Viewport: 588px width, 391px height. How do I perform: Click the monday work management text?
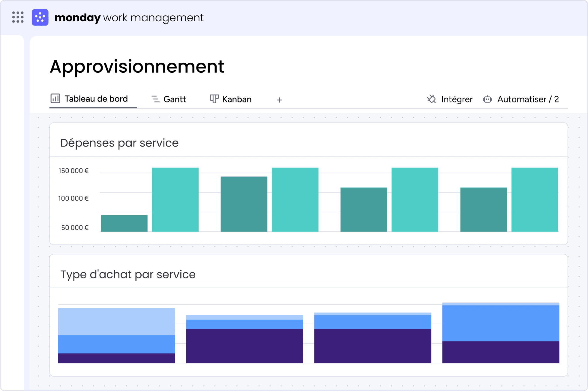click(x=129, y=17)
